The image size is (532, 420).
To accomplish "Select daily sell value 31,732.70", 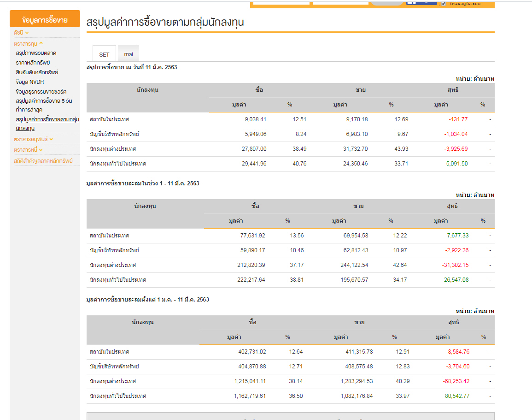I will [x=356, y=149].
